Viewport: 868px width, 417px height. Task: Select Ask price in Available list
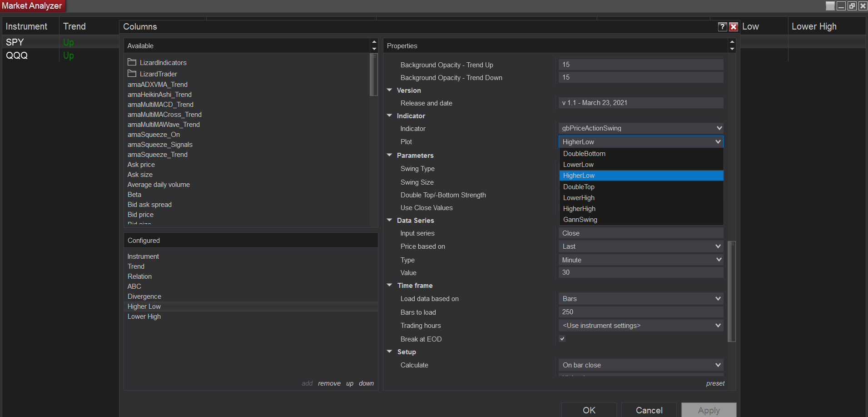pyautogui.click(x=141, y=165)
